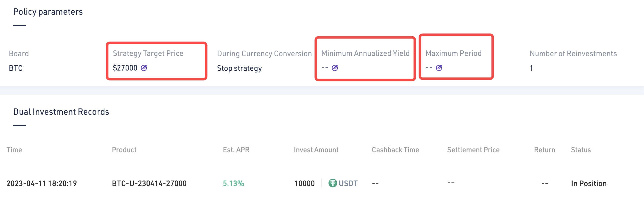Click the Time column header
This screenshot has height=224, width=644.
[x=14, y=150]
